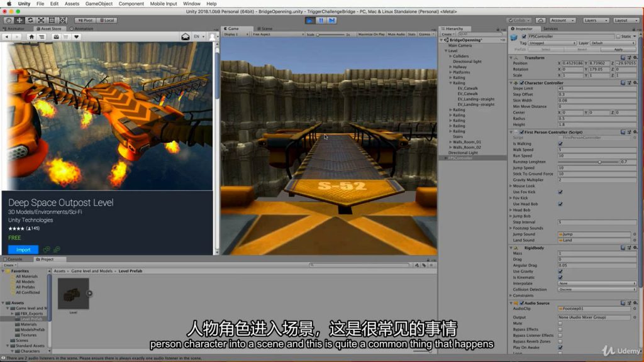Open the Apple menu
This screenshot has height=362, width=644.
click(x=9, y=4)
